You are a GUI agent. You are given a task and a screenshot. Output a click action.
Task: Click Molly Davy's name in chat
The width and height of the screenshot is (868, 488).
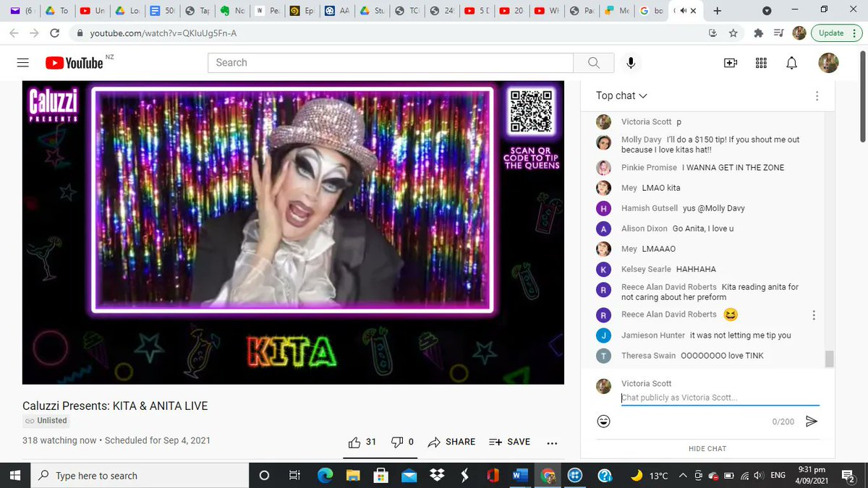tap(640, 140)
